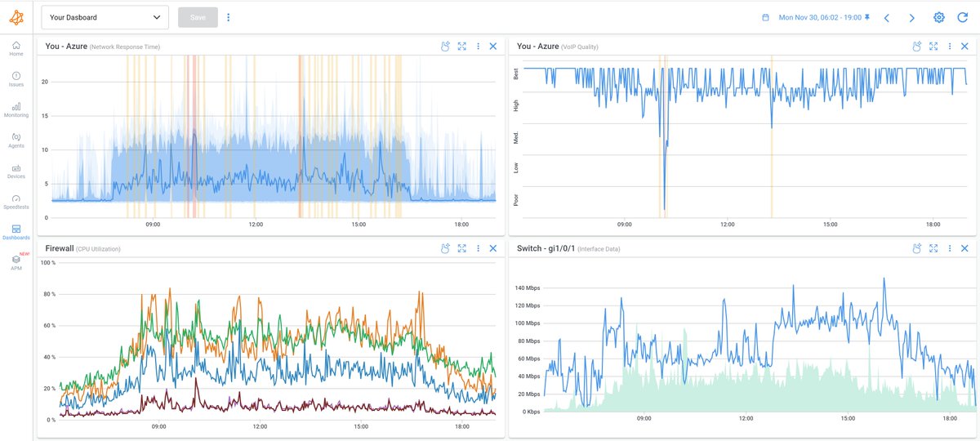Open the Agents section
Viewport: 980px width, 441px height.
[16, 140]
